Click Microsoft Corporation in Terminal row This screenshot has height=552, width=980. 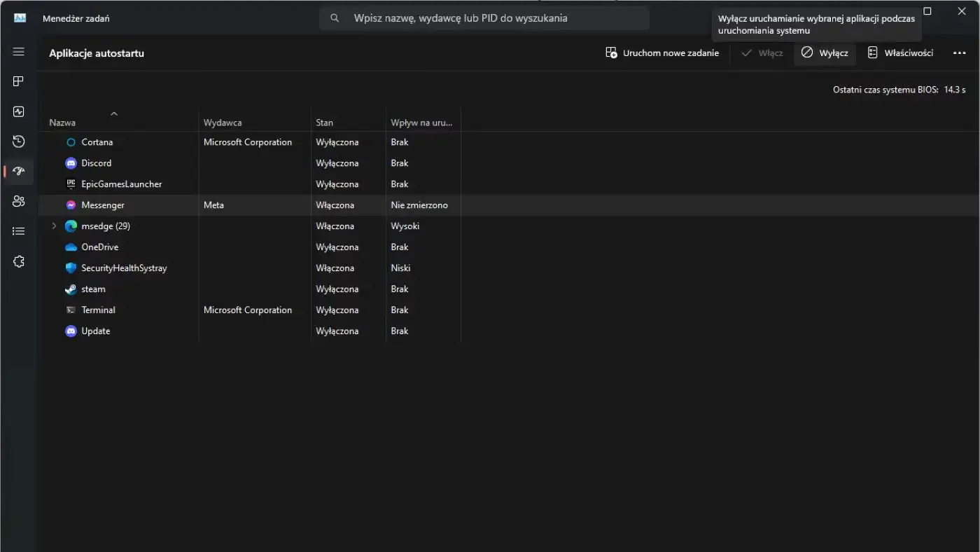pyautogui.click(x=248, y=310)
